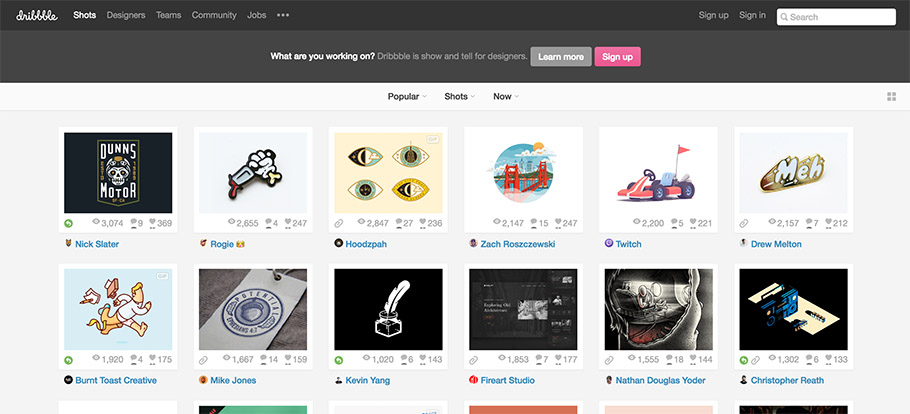Go to Designers in top navigation

coord(126,16)
